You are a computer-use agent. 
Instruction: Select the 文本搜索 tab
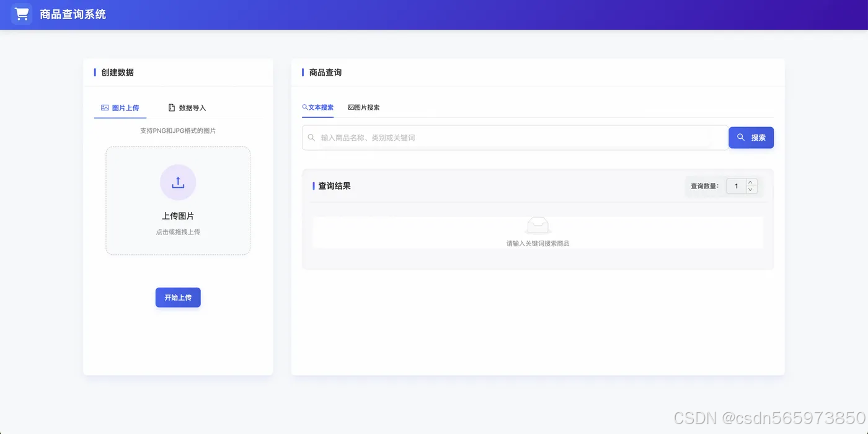[x=317, y=107]
